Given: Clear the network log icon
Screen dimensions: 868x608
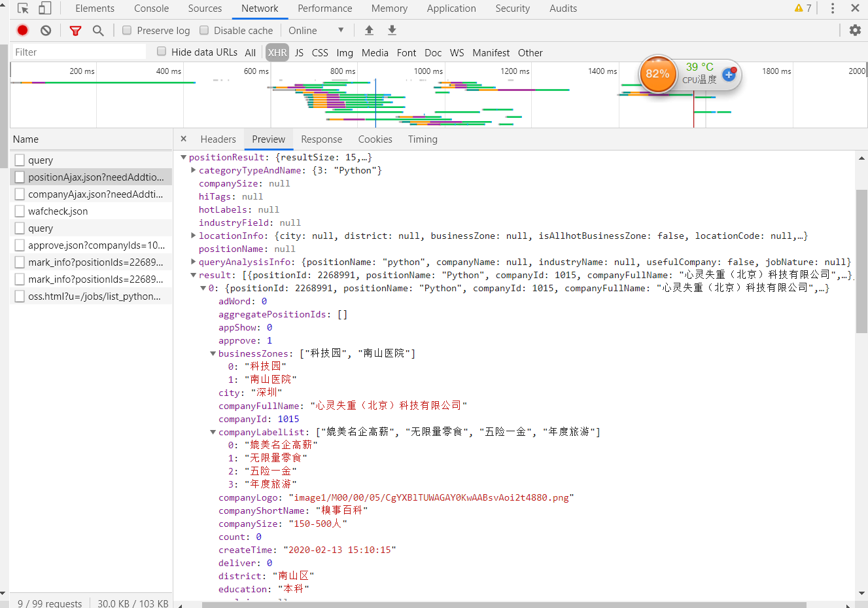Looking at the screenshot, I should [46, 30].
